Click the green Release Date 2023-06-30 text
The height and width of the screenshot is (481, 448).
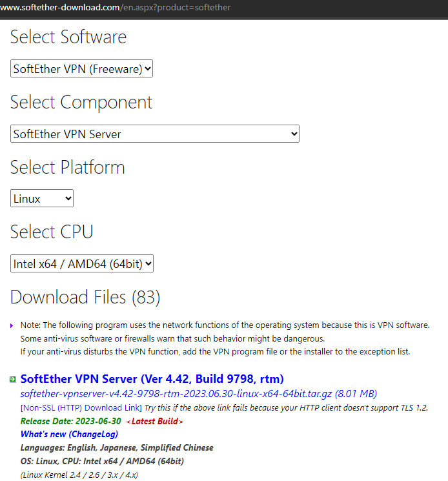70,422
